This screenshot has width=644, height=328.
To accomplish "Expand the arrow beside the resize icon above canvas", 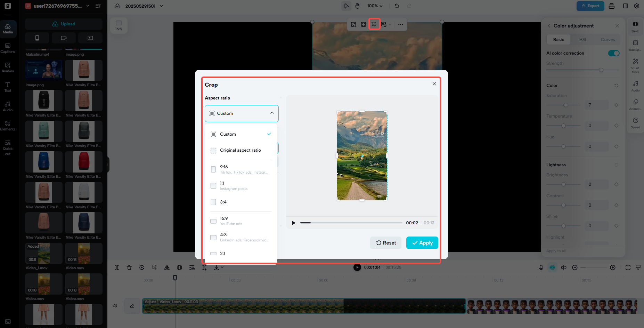I will pyautogui.click(x=390, y=24).
